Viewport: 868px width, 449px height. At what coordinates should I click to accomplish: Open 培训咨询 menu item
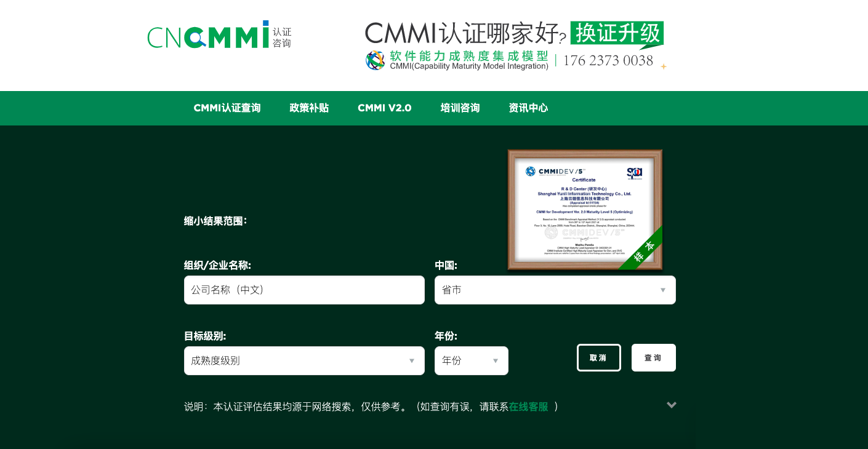(460, 108)
